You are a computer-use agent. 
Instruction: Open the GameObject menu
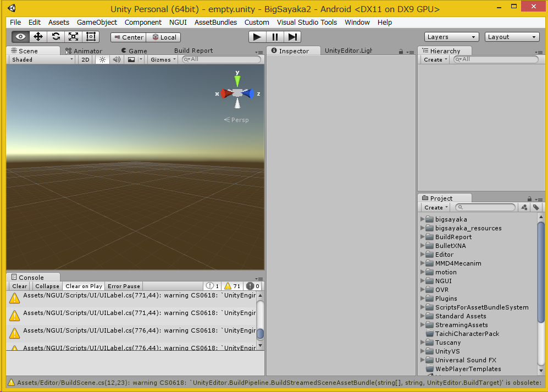97,23
